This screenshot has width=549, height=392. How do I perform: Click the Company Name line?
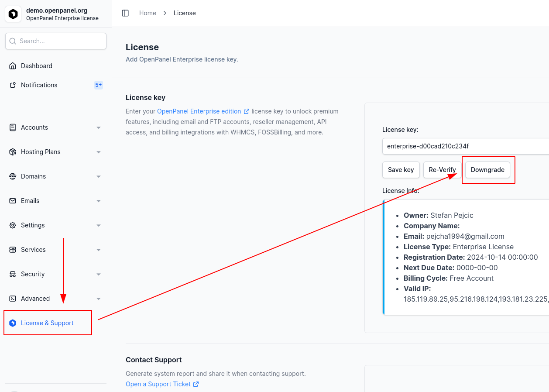pyautogui.click(x=432, y=226)
